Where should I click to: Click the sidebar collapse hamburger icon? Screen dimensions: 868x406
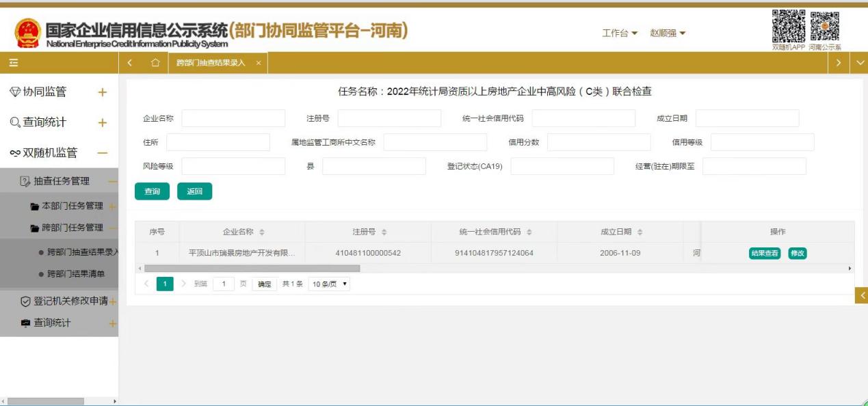coord(14,63)
